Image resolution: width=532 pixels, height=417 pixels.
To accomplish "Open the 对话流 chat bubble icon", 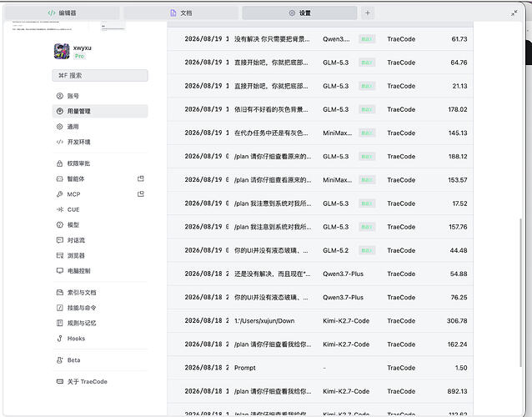I will [60, 240].
